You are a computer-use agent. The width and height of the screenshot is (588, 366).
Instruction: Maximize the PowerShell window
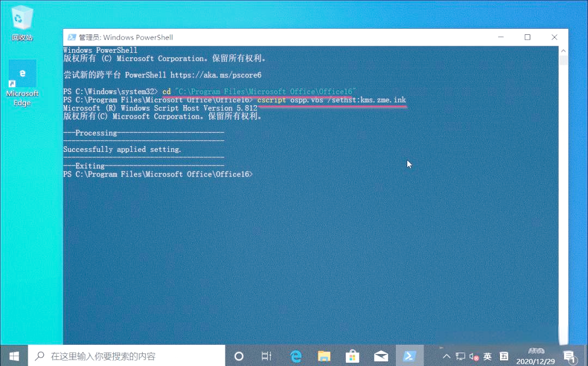pos(527,37)
